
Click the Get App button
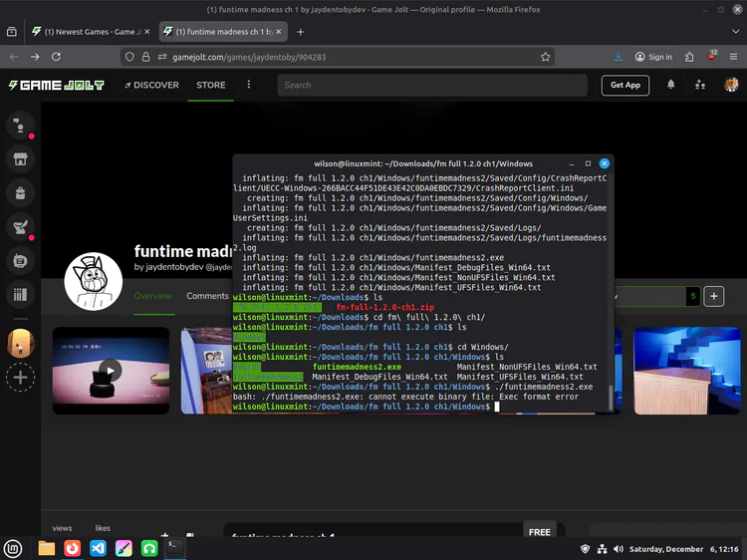[625, 85]
